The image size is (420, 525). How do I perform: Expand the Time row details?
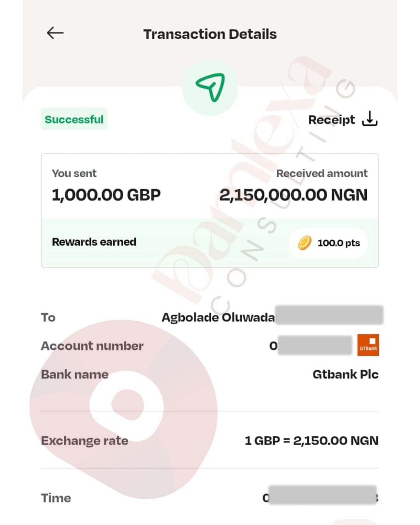pos(210,498)
